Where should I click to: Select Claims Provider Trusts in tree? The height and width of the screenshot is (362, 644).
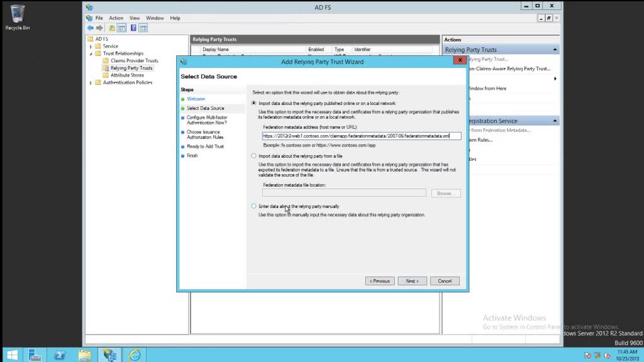pos(135,61)
